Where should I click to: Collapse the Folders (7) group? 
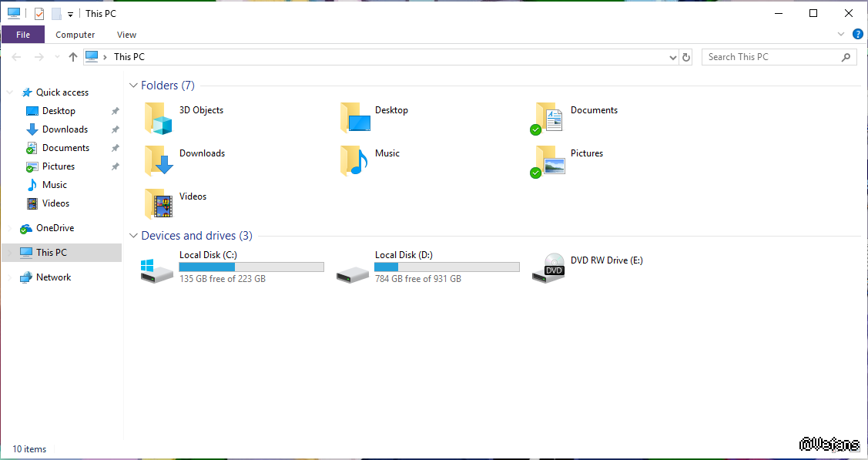pyautogui.click(x=132, y=86)
